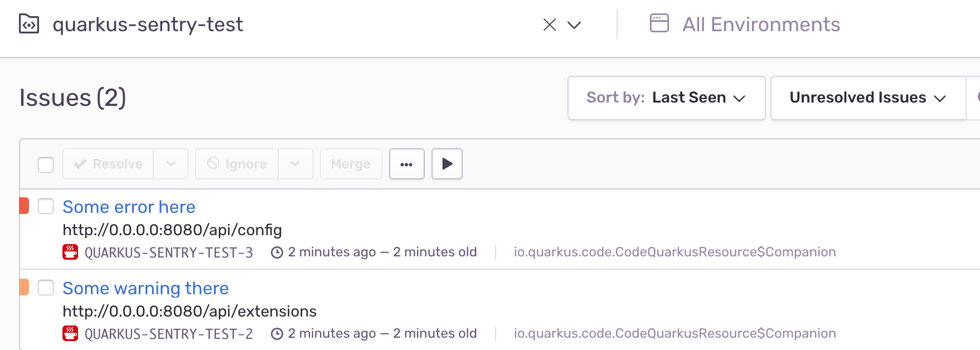Tick the select-all issues checkbox
This screenshot has width=980, height=350.
tap(46, 165)
